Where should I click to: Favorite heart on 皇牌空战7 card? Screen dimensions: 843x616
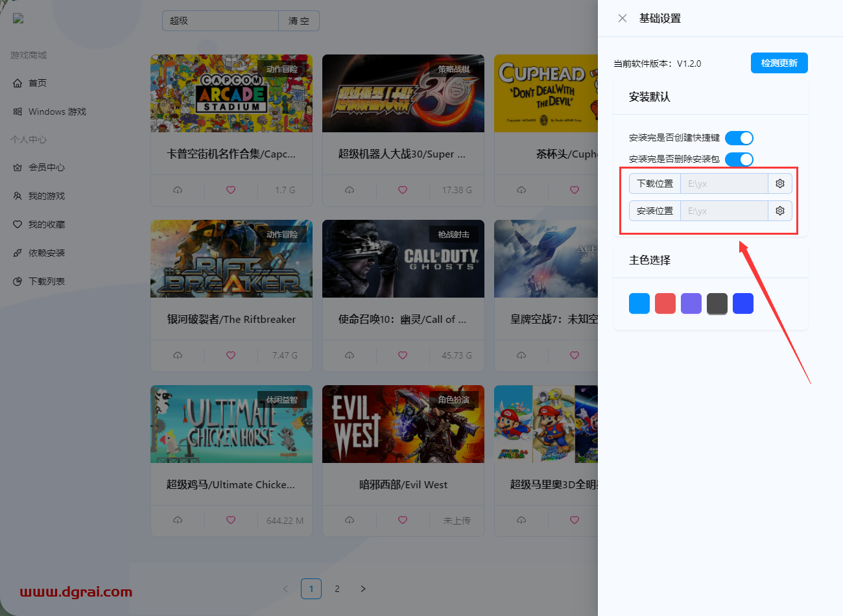point(575,355)
